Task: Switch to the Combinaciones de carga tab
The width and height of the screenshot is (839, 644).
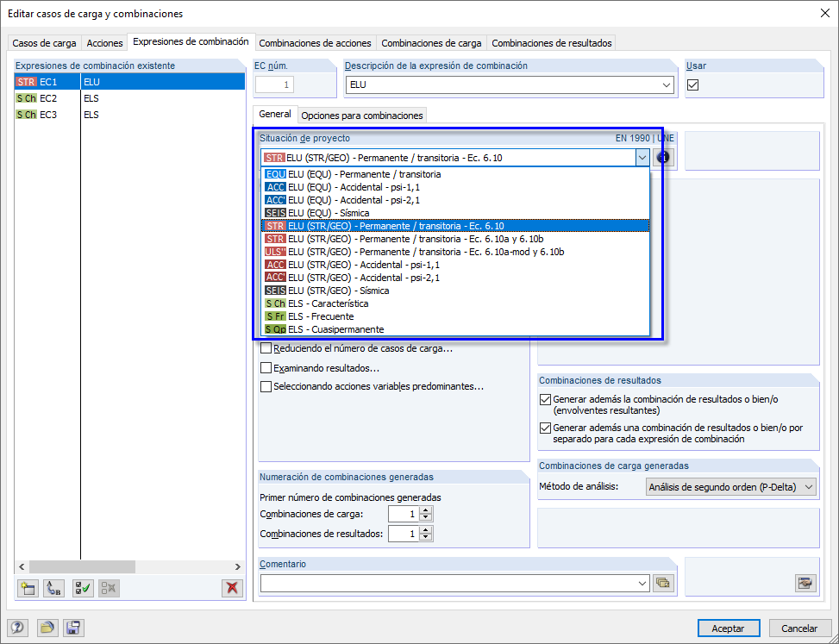Action: point(430,42)
